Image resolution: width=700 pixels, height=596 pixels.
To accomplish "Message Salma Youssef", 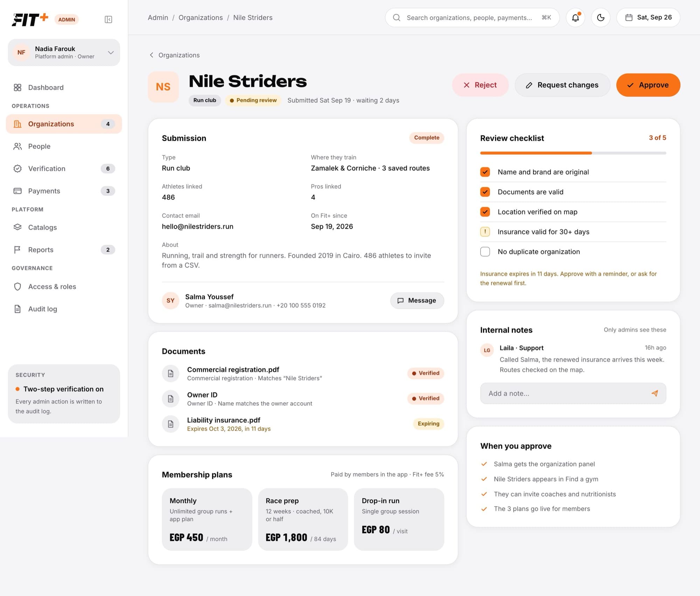I will [x=417, y=300].
